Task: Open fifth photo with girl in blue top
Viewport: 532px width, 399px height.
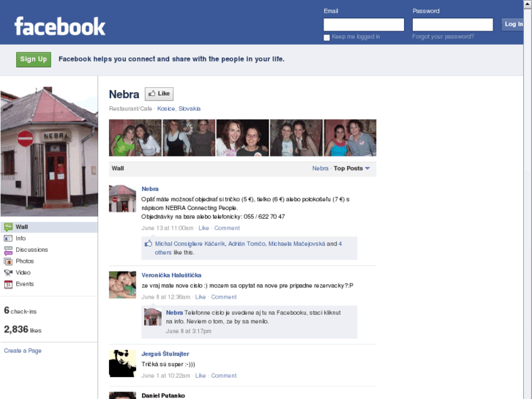Action: 350,138
